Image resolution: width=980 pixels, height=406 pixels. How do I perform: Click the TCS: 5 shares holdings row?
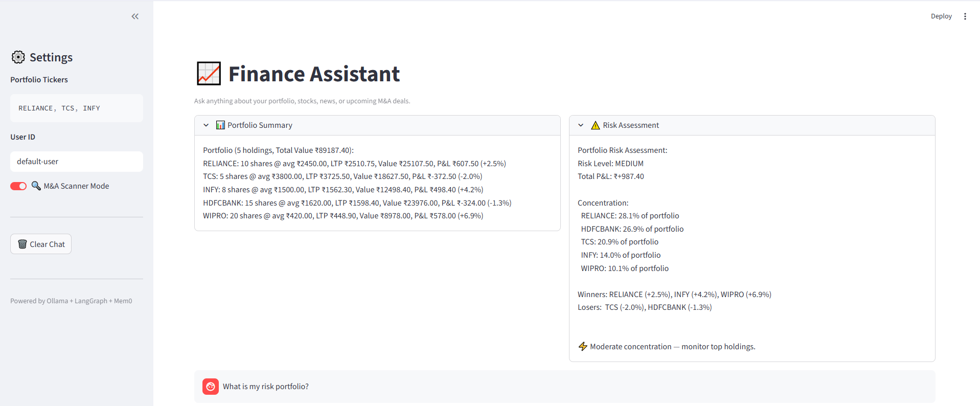coord(343,176)
